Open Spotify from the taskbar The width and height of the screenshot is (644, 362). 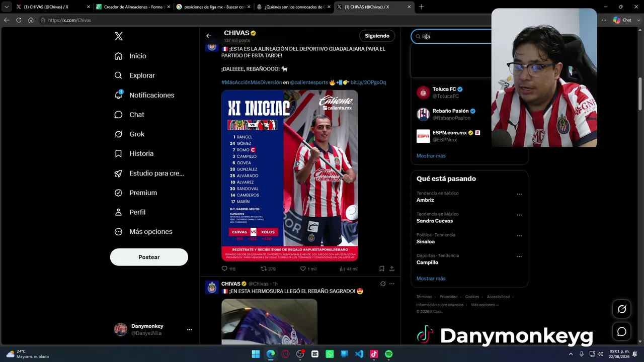(388, 354)
